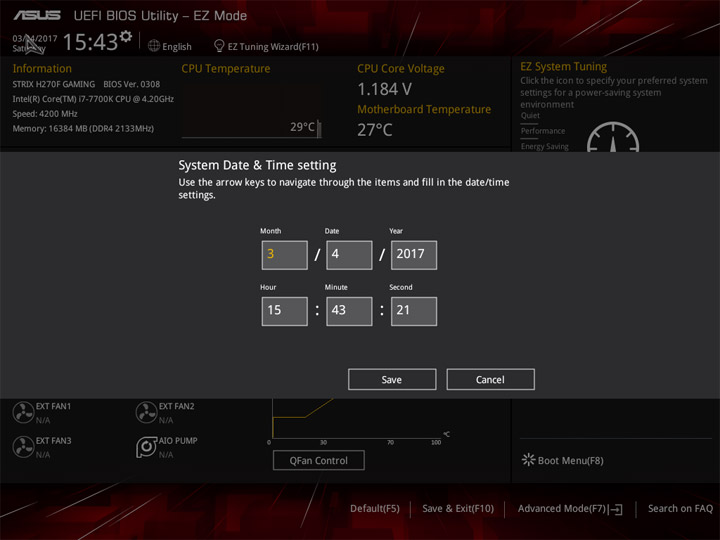The image size is (720, 540).
Task: Click the EZ Tuning Wizard lightbulb icon
Action: pos(219,46)
